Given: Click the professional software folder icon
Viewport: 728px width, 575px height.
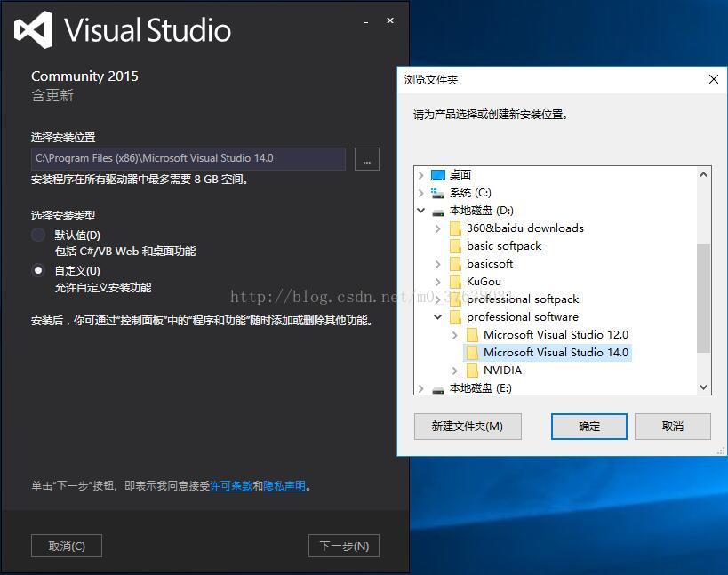Looking at the screenshot, I should pyautogui.click(x=455, y=317).
